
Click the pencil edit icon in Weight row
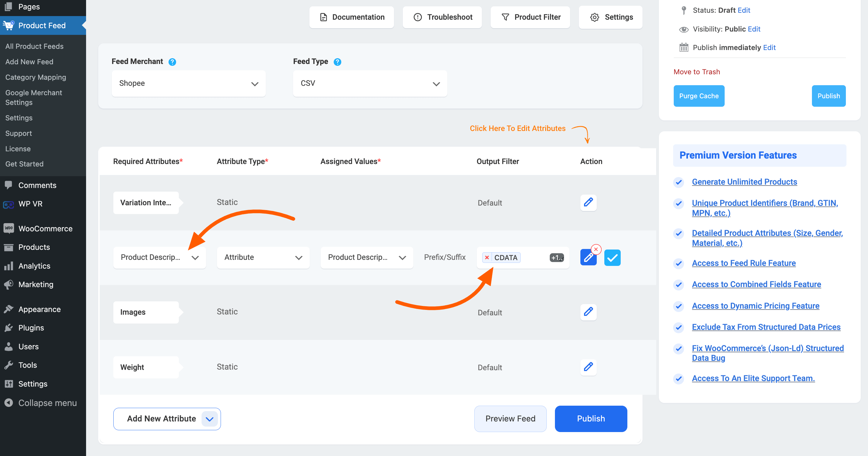pos(588,367)
